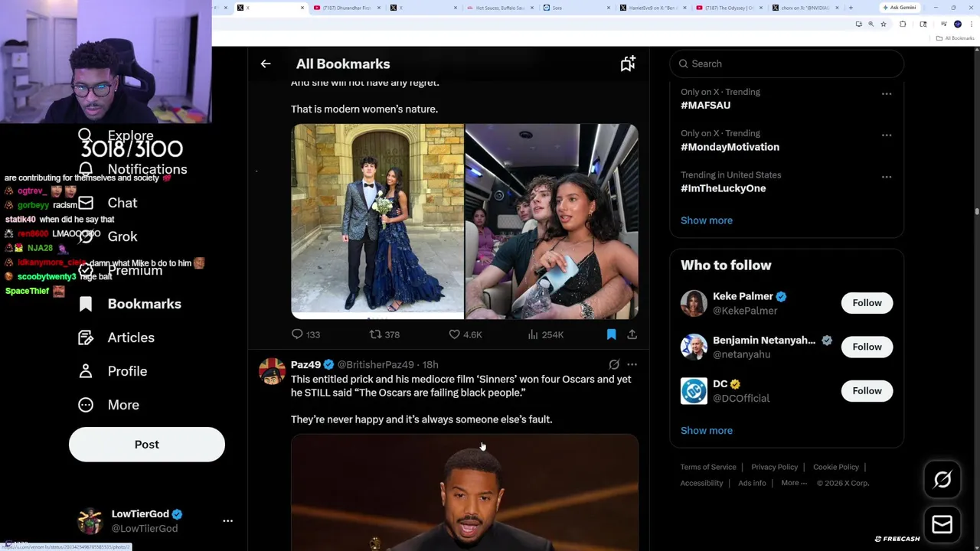
Task: Expand the More footer menu
Action: click(794, 483)
